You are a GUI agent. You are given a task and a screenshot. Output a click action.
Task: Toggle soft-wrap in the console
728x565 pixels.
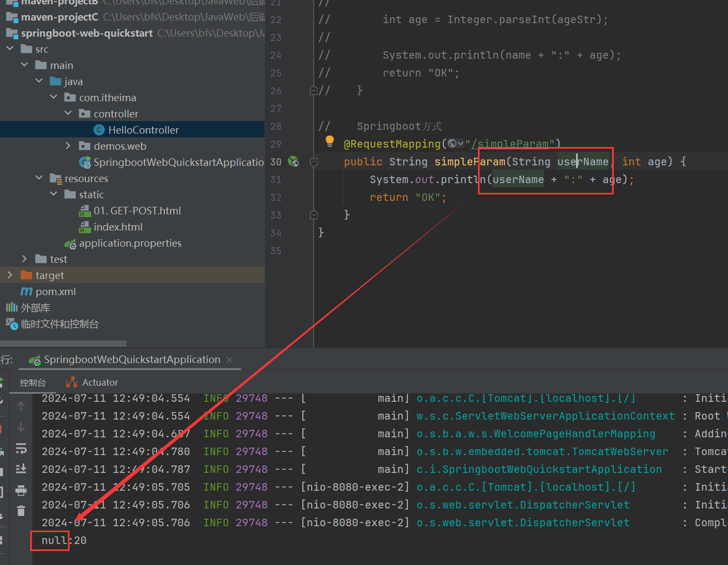click(x=21, y=448)
